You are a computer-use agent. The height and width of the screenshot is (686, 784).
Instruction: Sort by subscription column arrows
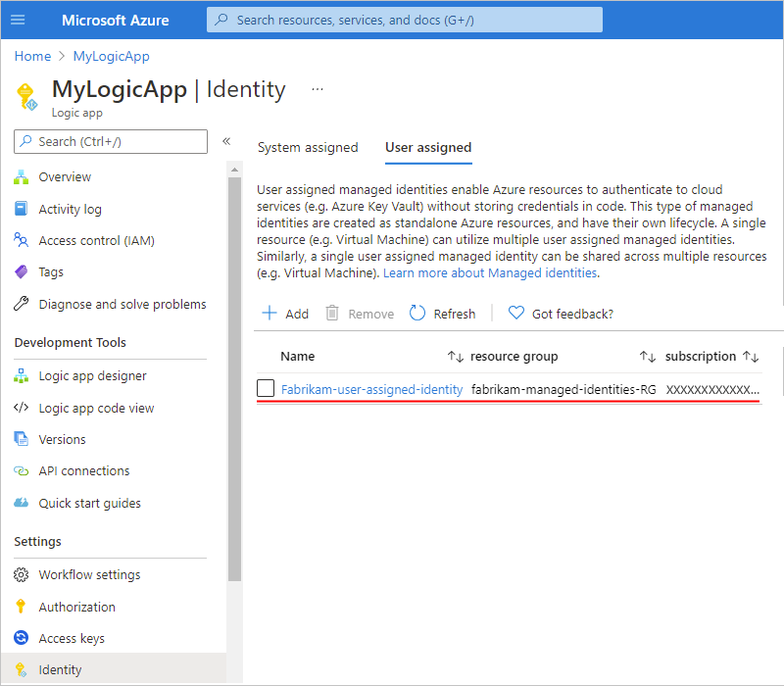[x=751, y=357]
